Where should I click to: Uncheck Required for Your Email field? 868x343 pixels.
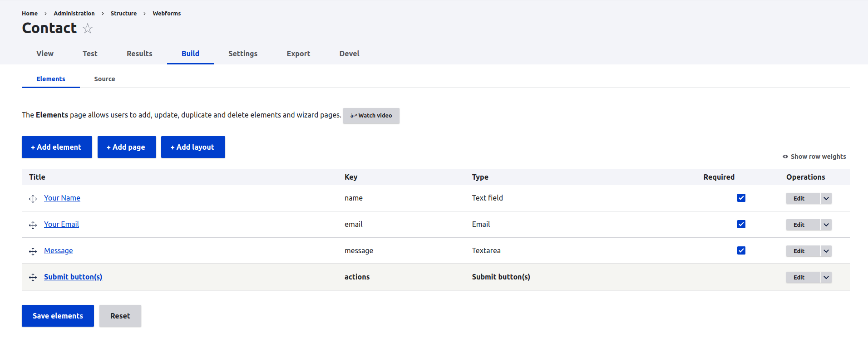[741, 224]
